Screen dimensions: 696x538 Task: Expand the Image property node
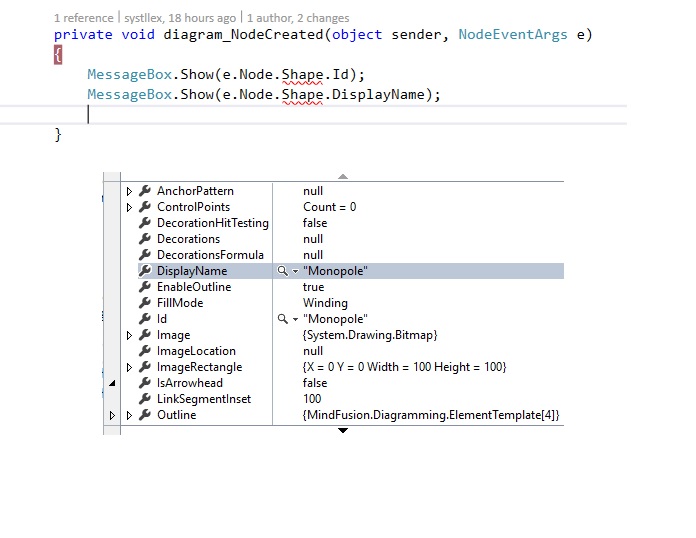[x=129, y=335]
